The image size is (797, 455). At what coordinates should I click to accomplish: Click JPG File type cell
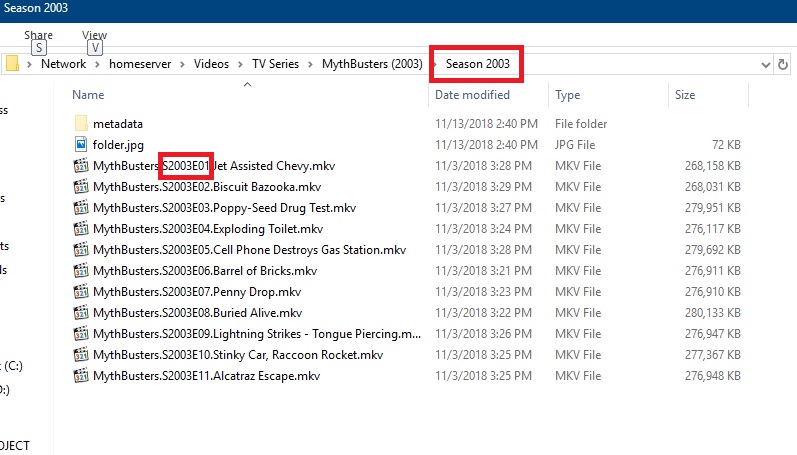[x=574, y=145]
